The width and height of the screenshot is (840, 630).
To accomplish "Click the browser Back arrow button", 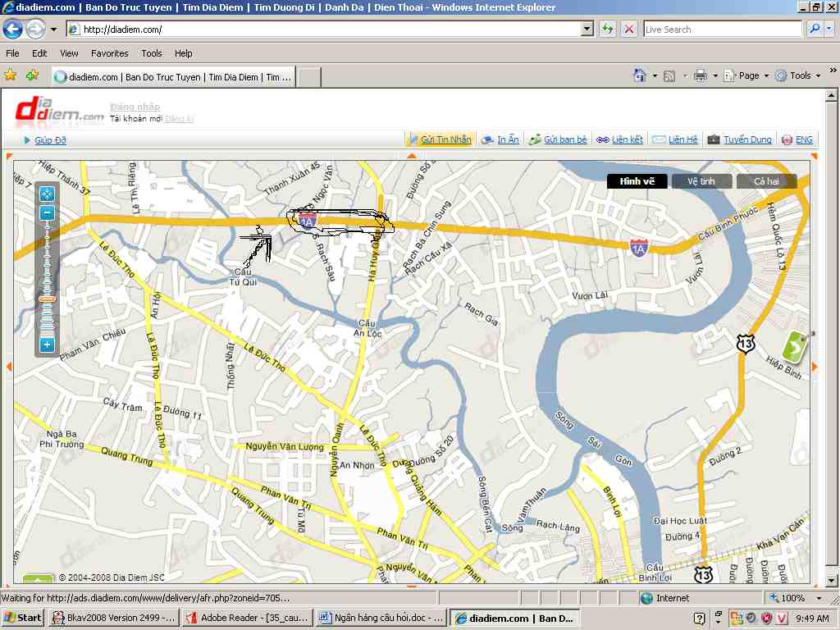I will click(x=12, y=29).
